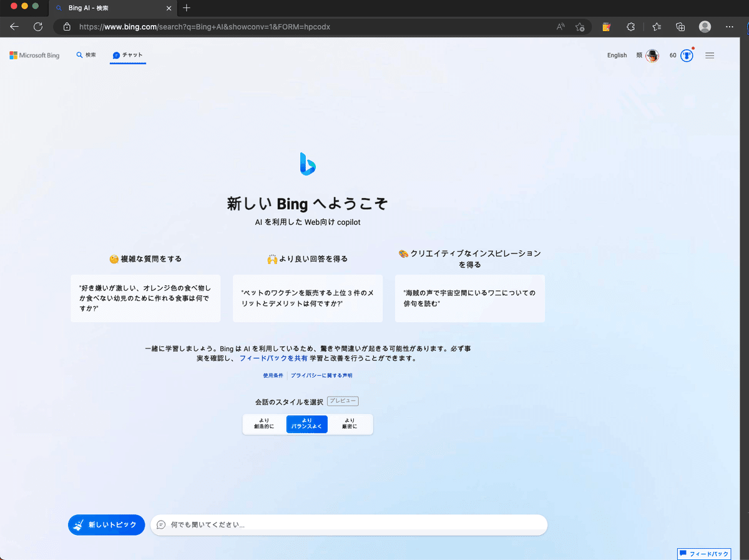749x560 pixels.
Task: Open the browser three-dot settings menu
Action: [x=730, y=27]
